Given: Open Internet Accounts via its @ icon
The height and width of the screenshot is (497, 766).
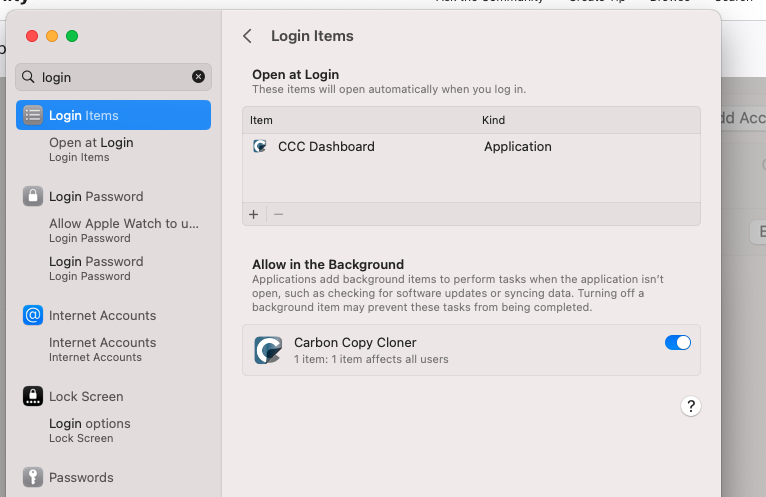Looking at the screenshot, I should [33, 315].
